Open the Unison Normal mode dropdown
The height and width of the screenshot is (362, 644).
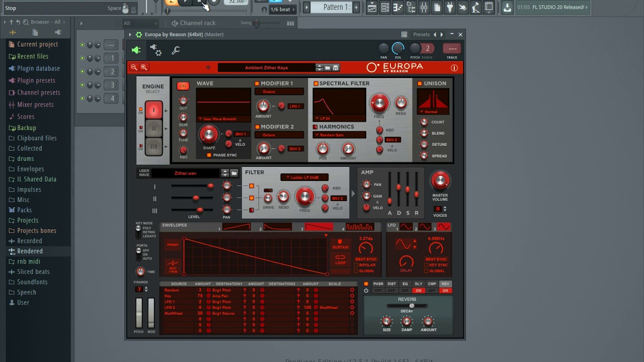point(433,112)
